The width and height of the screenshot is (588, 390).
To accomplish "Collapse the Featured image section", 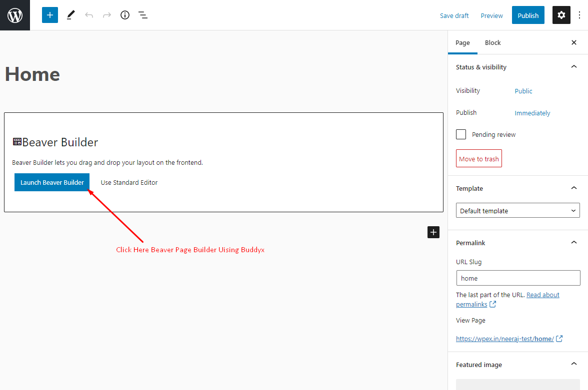I will click(x=573, y=364).
